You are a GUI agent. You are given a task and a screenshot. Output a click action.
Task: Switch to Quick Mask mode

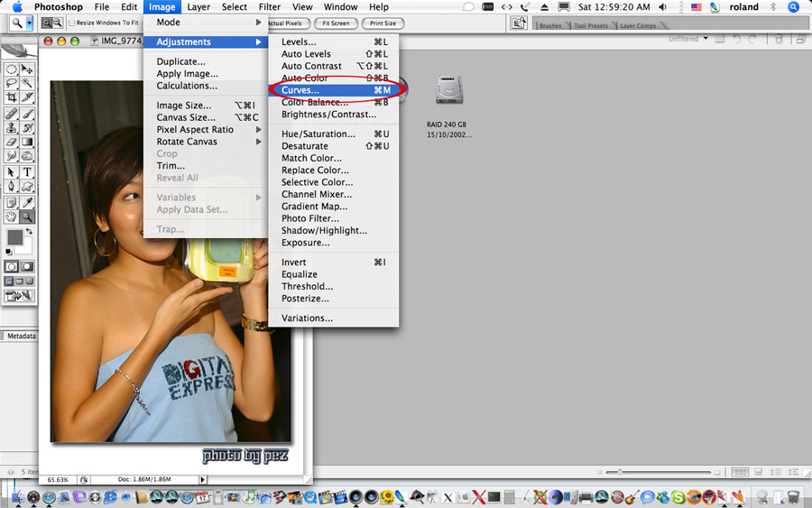click(28, 267)
